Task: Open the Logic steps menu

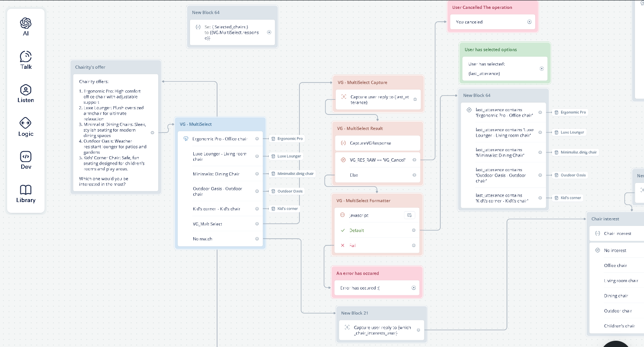Action: 26,127
